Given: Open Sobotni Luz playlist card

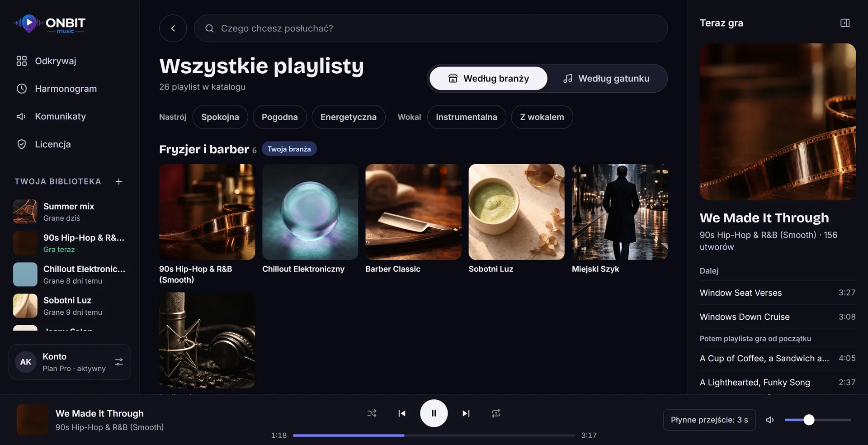Looking at the screenshot, I should coord(516,219).
